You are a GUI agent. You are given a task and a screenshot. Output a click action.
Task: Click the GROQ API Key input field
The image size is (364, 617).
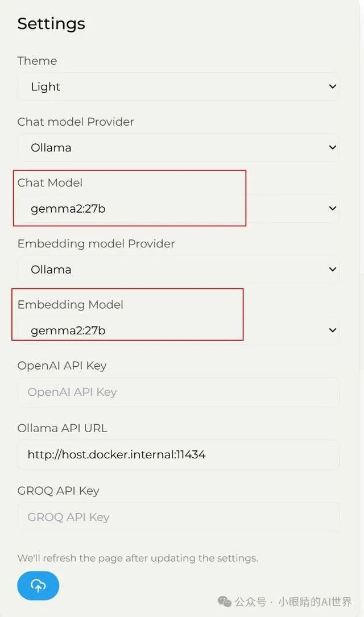[x=179, y=517]
